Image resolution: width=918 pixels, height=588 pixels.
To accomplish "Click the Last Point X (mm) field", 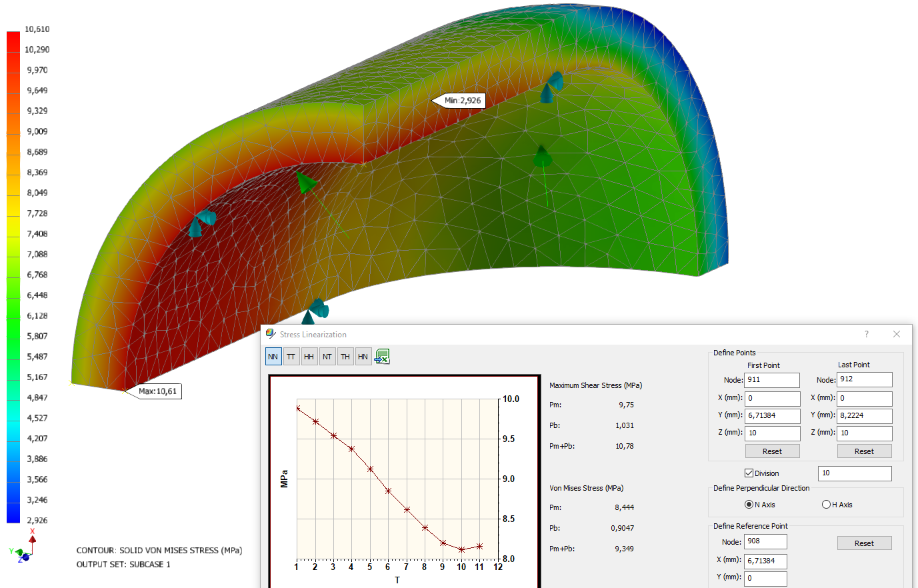I will 865,399.
